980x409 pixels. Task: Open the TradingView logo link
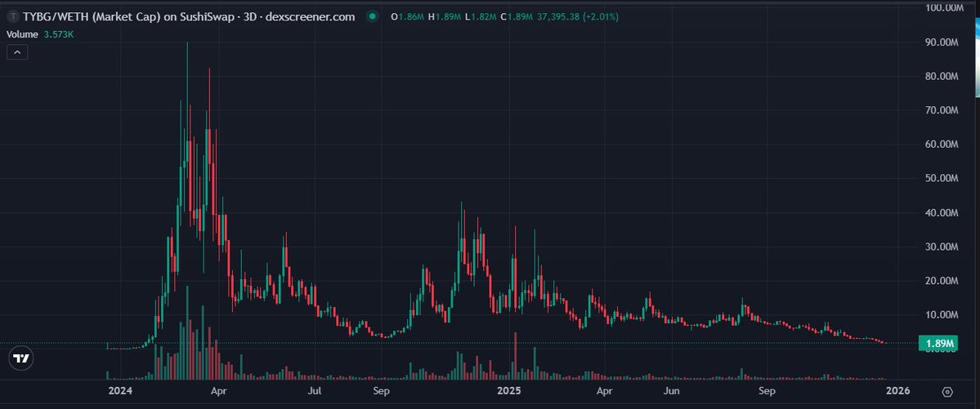[x=21, y=358]
